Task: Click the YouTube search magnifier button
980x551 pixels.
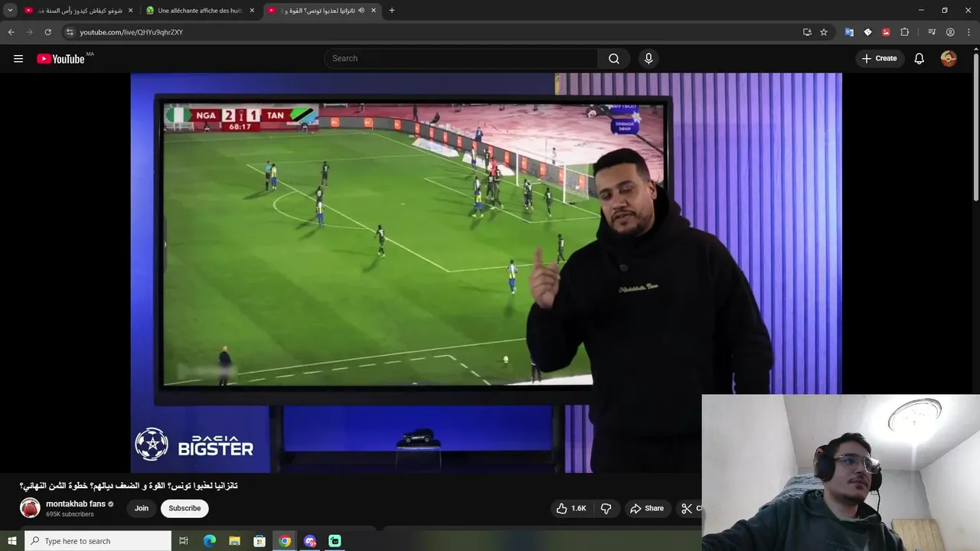Action: pyautogui.click(x=614, y=58)
